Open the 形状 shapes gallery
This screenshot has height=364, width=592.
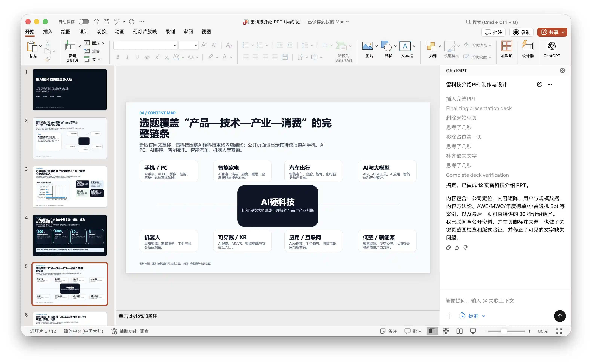386,46
